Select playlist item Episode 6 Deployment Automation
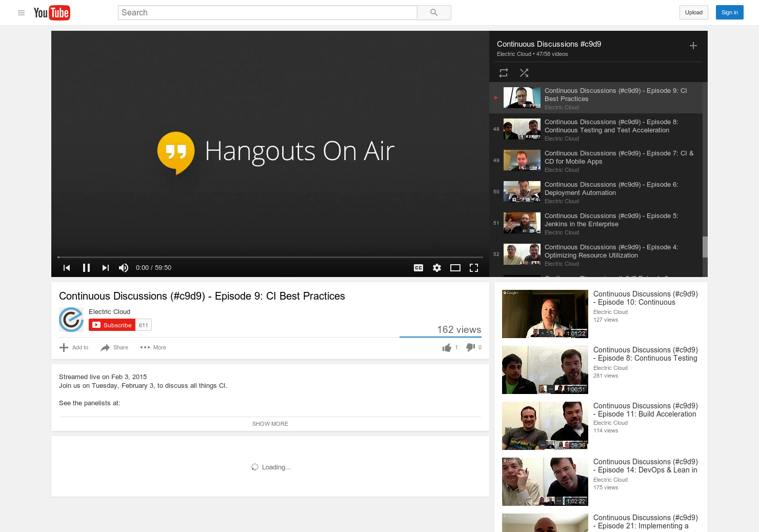The width and height of the screenshot is (759, 532). pyautogui.click(x=596, y=192)
